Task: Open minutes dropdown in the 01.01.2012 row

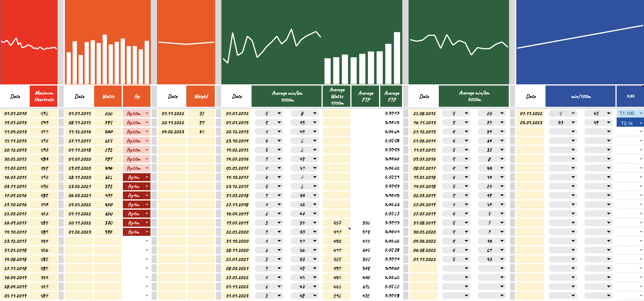Action: tap(279, 114)
